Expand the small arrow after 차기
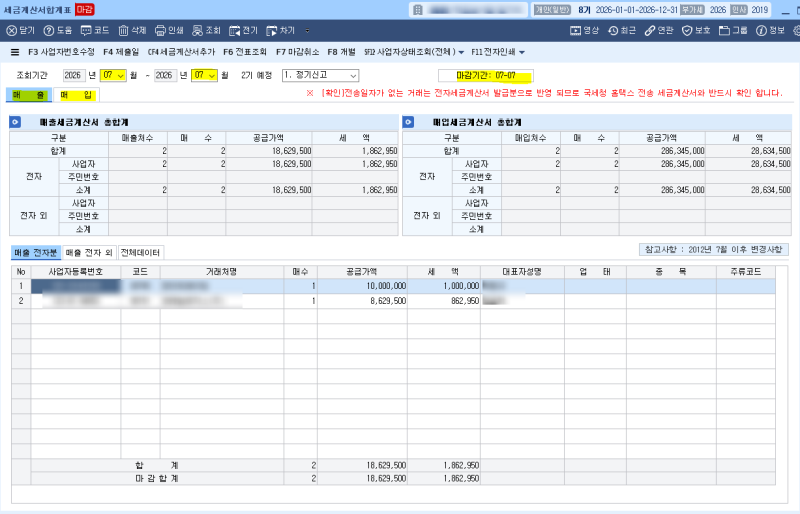This screenshot has height=514, width=800. pyautogui.click(x=307, y=31)
